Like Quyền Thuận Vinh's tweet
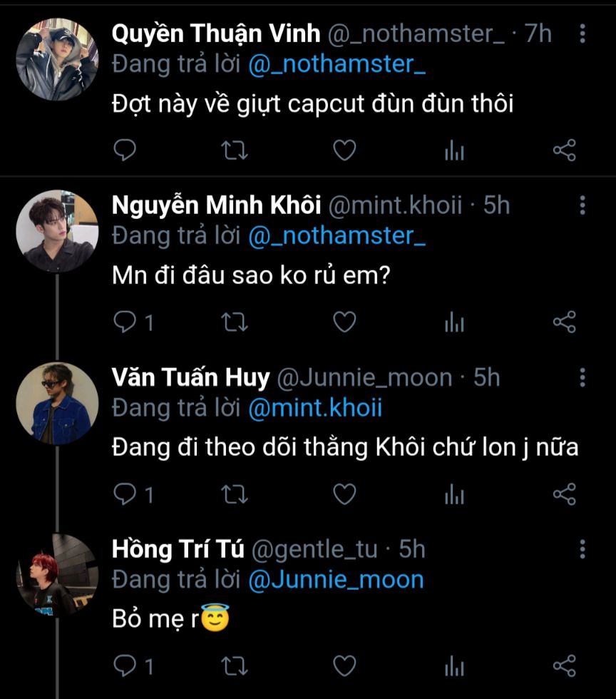Image resolution: width=616 pixels, height=699 pixels. (345, 150)
